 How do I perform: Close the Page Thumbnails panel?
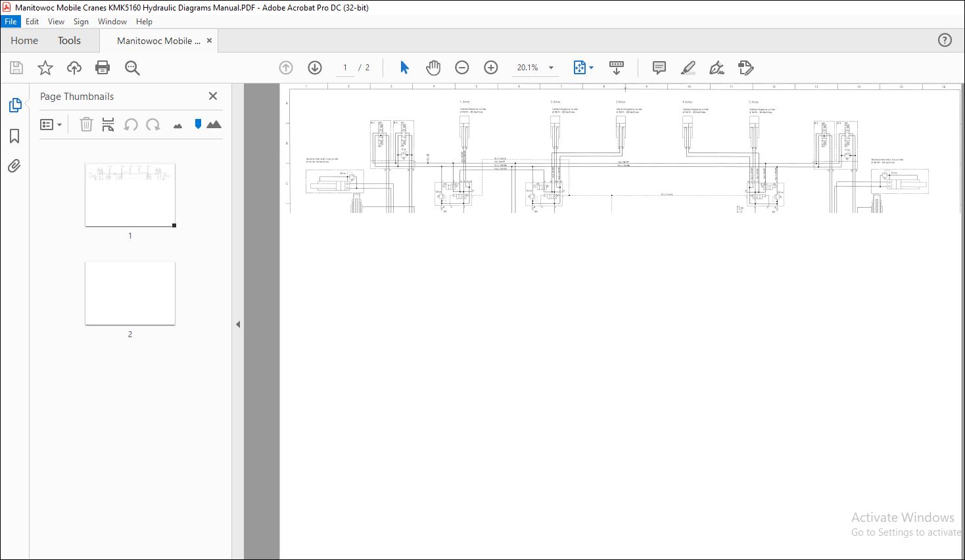tap(213, 96)
